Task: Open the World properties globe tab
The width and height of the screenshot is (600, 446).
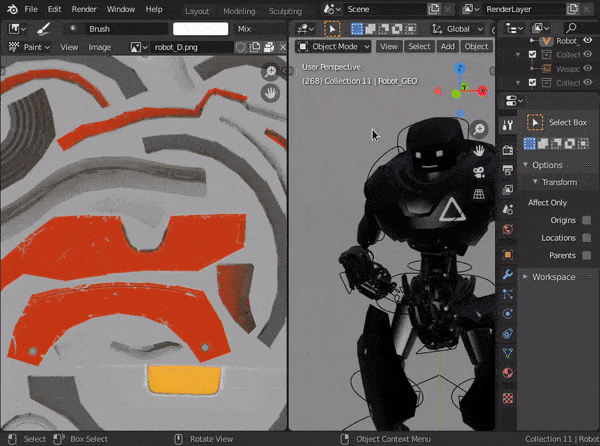Action: coord(508,230)
